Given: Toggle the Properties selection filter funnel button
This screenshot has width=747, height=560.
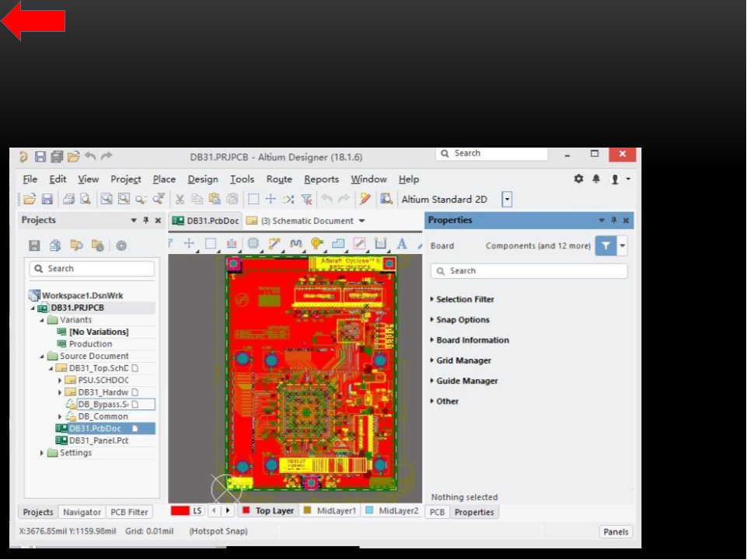Looking at the screenshot, I should [606, 245].
